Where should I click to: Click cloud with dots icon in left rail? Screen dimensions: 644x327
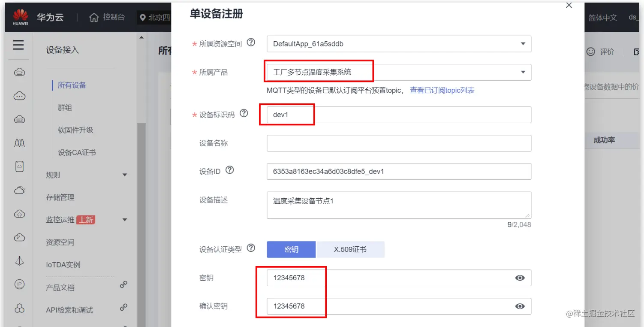[19, 96]
